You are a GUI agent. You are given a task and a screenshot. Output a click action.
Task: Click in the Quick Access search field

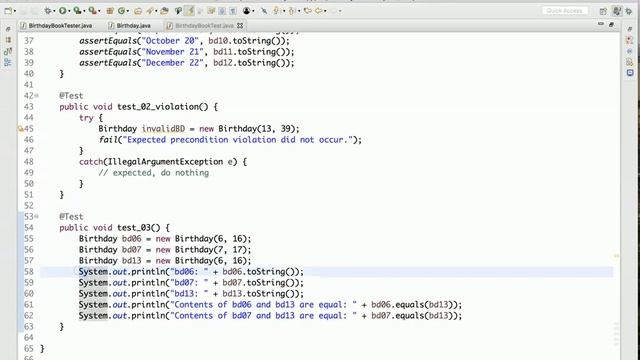pos(565,11)
